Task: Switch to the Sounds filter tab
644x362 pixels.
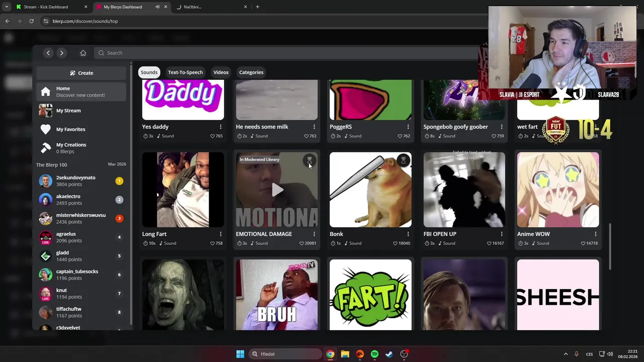Action: pyautogui.click(x=149, y=72)
